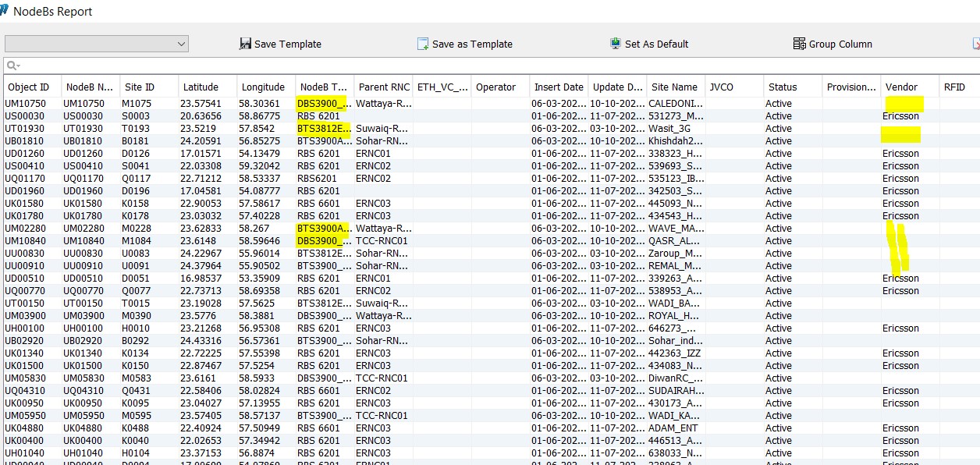Sort by the Insert Date column header

point(558,87)
